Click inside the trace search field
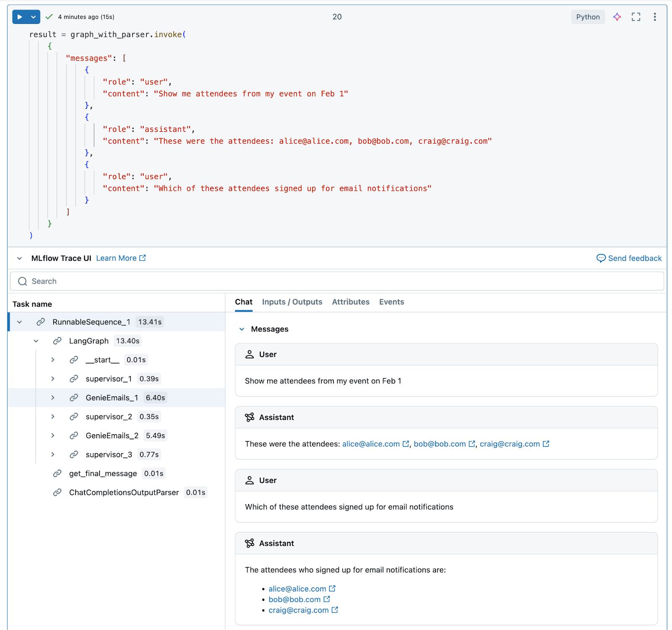 168,281
